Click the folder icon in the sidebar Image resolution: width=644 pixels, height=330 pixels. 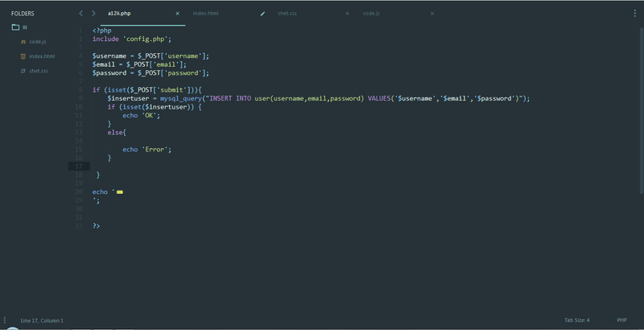(x=15, y=27)
